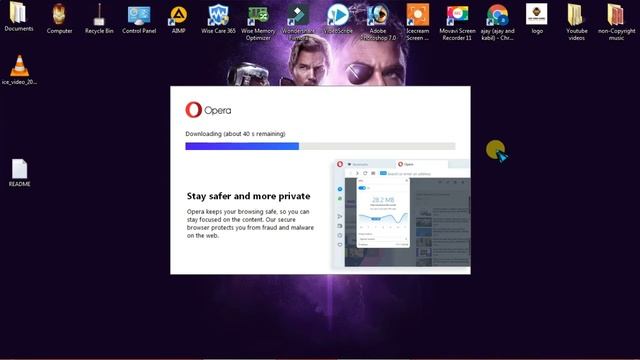Click the 'Stay safer and more private' heading
The height and width of the screenshot is (360, 640).
pos(248,196)
